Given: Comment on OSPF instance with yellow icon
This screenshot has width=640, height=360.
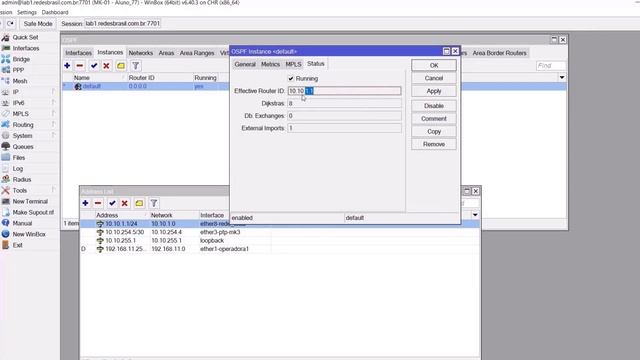Looking at the screenshot, I should [x=121, y=66].
